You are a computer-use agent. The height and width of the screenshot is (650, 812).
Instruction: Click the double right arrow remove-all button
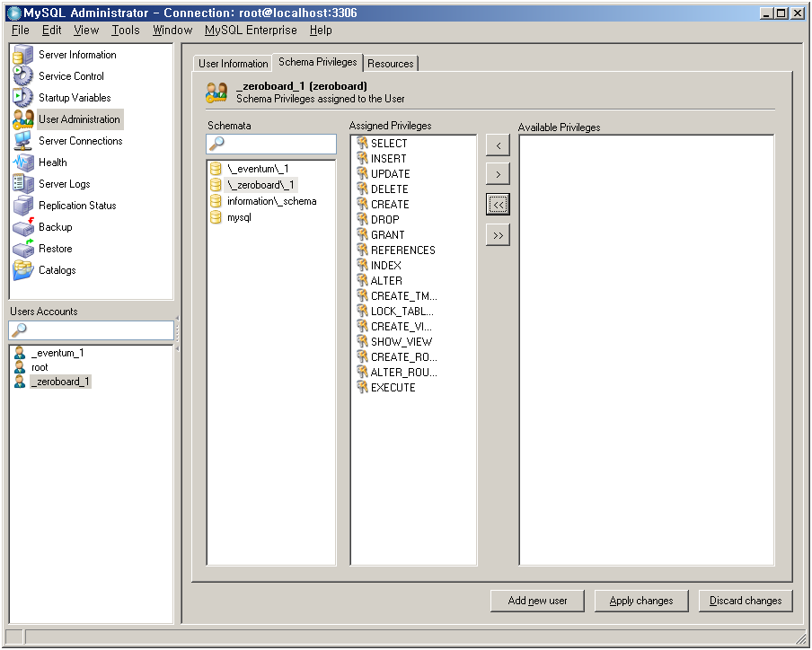point(499,235)
